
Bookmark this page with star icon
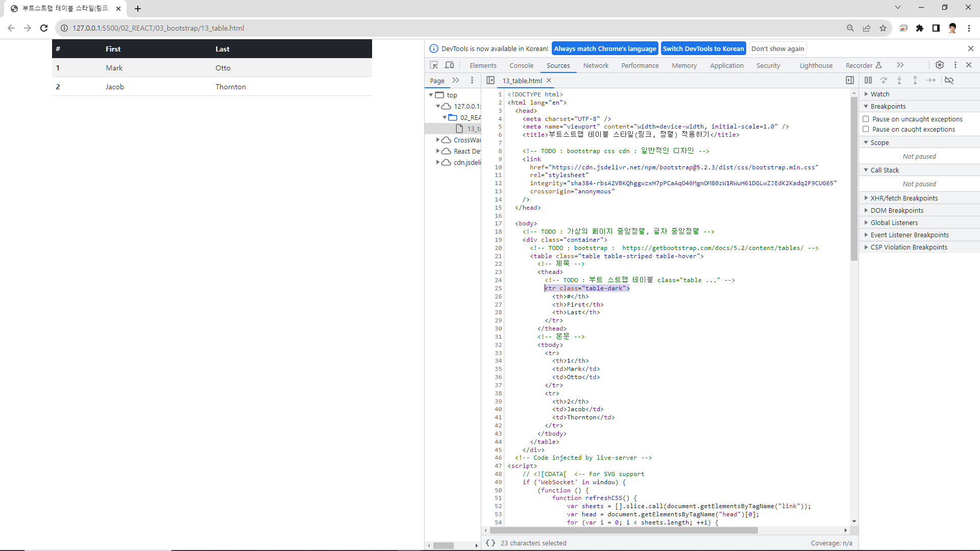click(883, 28)
